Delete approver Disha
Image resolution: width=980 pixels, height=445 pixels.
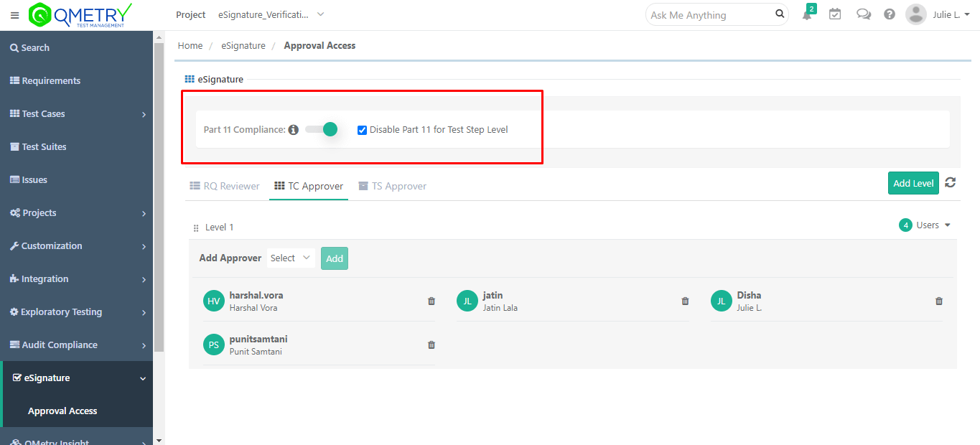point(939,301)
